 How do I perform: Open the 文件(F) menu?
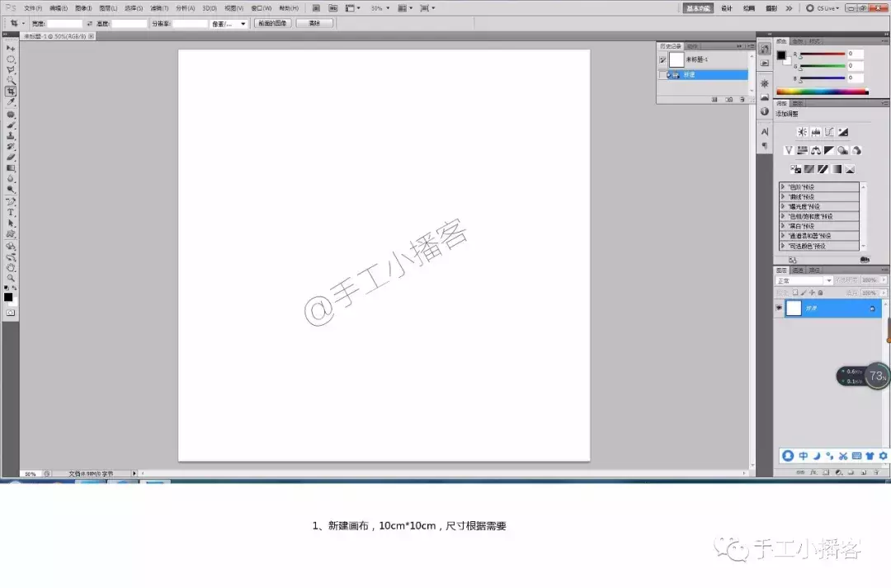[33, 8]
